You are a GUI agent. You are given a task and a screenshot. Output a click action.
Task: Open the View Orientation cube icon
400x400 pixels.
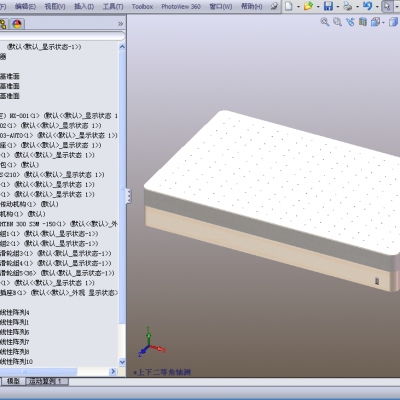pyautogui.click(x=376, y=22)
